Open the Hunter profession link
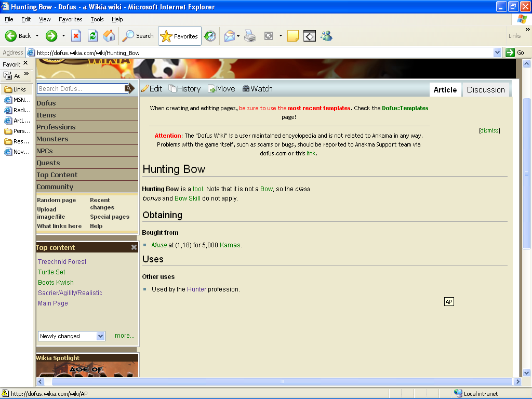Image resolution: width=532 pixels, height=399 pixels. (196, 289)
